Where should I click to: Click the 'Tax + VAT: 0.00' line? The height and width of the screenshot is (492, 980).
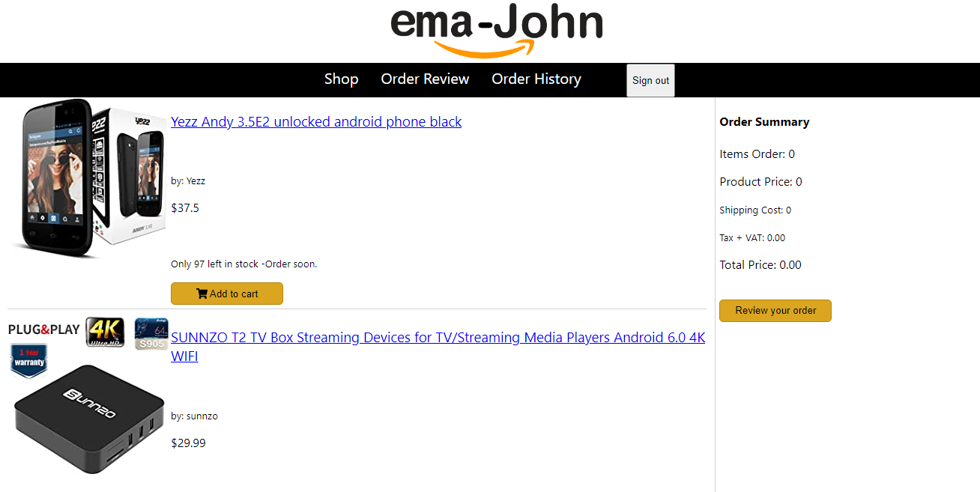tap(752, 238)
